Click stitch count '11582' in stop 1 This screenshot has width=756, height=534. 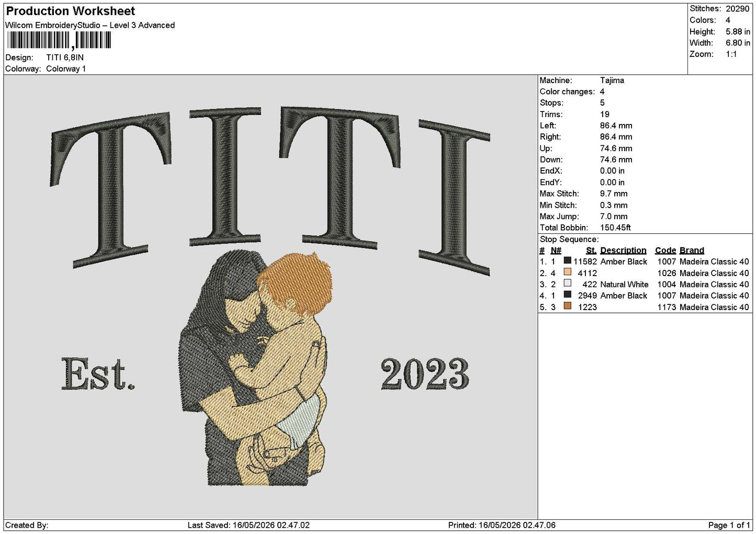click(x=585, y=262)
